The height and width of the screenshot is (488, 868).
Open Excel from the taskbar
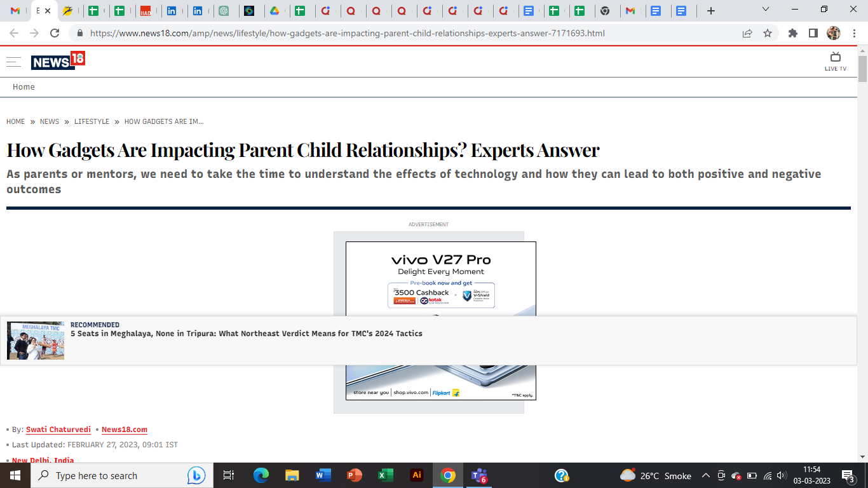(386, 475)
